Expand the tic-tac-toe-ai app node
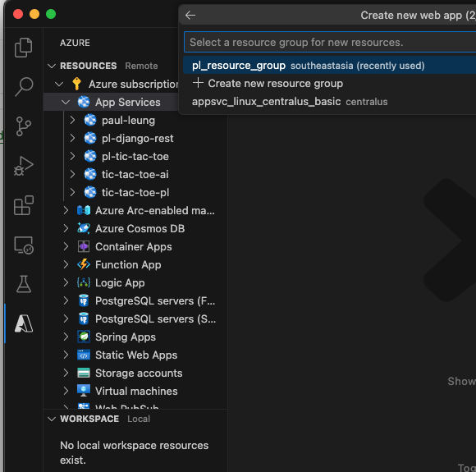The height and width of the screenshot is (472, 476). pyautogui.click(x=72, y=174)
